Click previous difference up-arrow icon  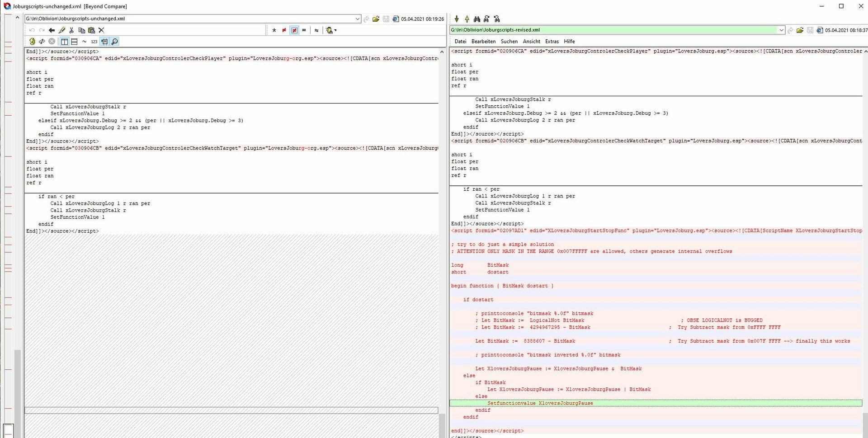pyautogui.click(x=467, y=19)
